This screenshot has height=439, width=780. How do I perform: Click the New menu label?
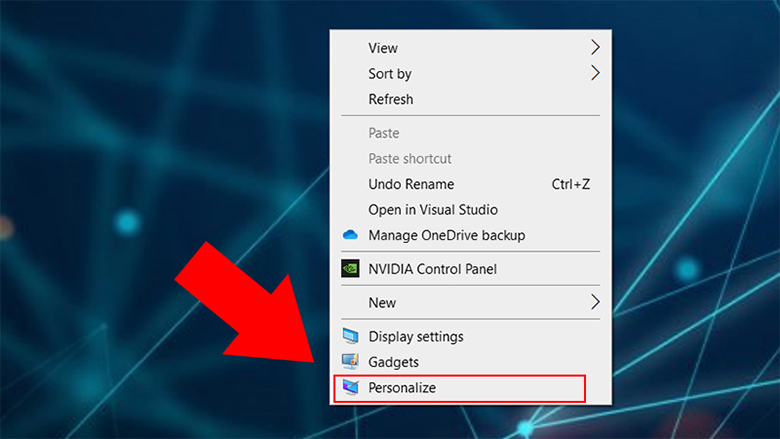coord(382,302)
